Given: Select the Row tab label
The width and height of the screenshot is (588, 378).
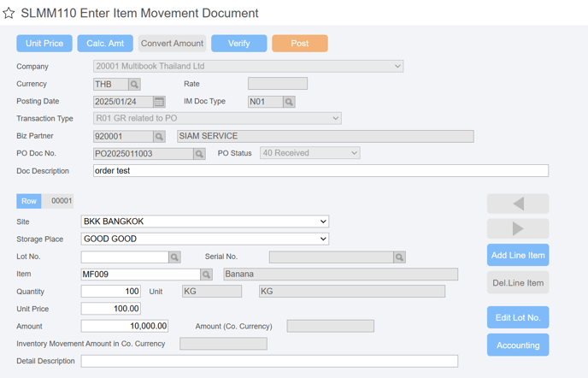Looking at the screenshot, I should (x=29, y=201).
